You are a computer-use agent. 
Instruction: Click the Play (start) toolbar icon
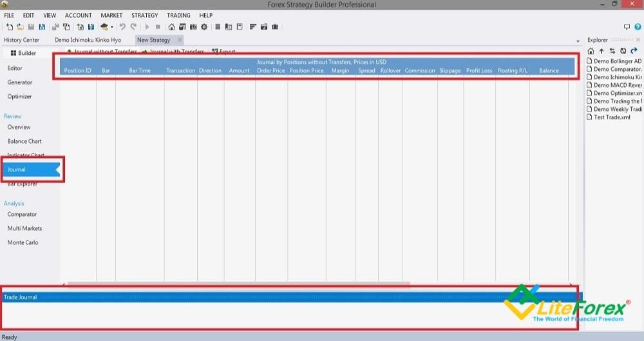(147, 27)
